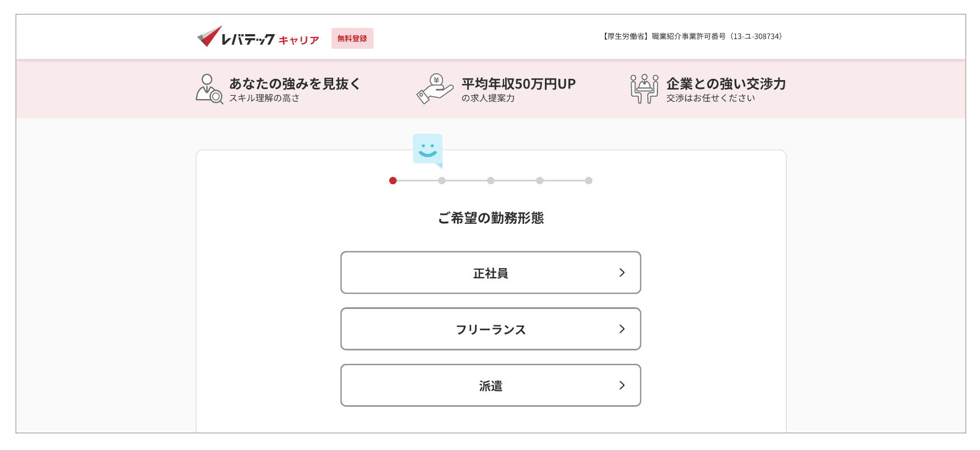The image size is (980, 450).
Task: Click the person with magnifier skill icon
Action: [209, 89]
